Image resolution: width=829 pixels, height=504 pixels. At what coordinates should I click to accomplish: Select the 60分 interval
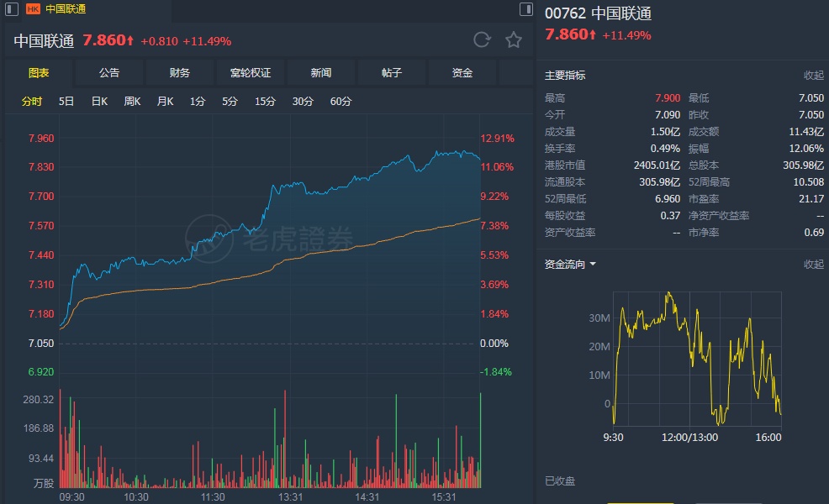pos(341,102)
